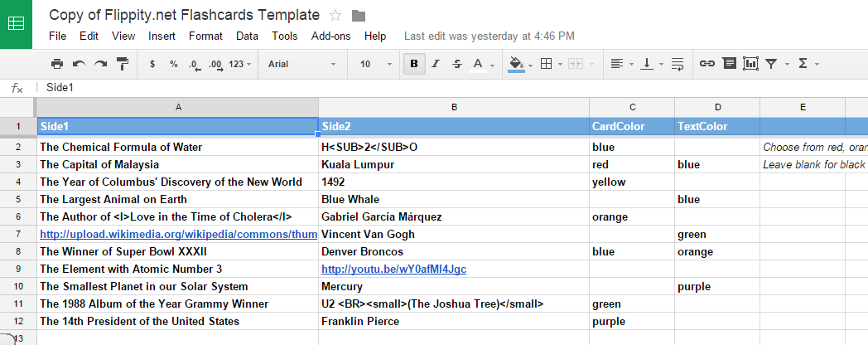Decrease decimal places

(195, 65)
